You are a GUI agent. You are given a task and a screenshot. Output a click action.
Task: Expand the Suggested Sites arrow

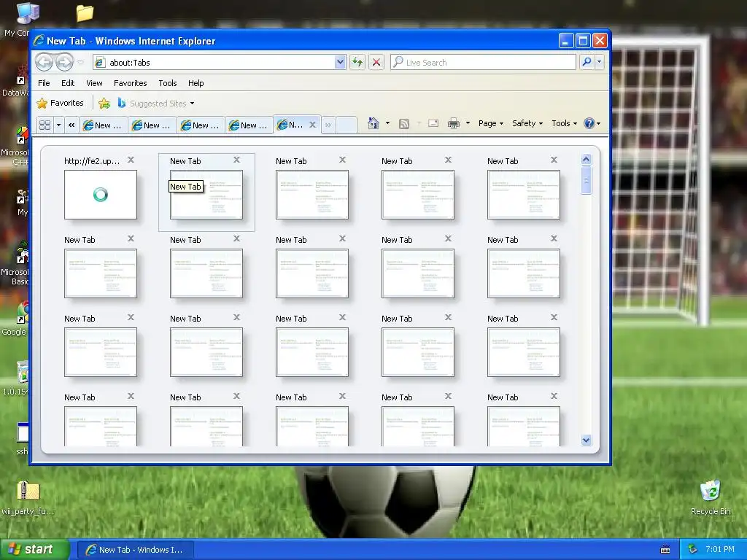(x=192, y=104)
